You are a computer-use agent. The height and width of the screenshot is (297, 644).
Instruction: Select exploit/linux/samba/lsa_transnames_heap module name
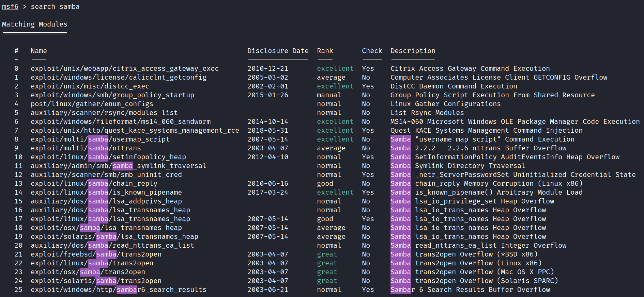point(110,219)
